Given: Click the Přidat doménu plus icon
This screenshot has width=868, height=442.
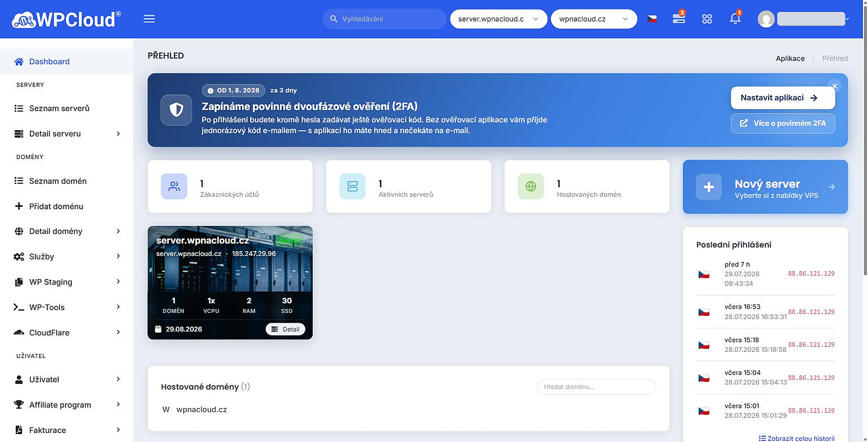Looking at the screenshot, I should [19, 206].
